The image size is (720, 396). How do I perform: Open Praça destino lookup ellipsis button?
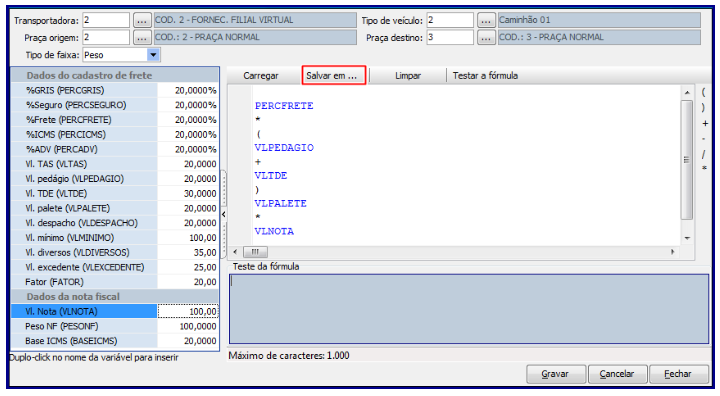point(486,38)
